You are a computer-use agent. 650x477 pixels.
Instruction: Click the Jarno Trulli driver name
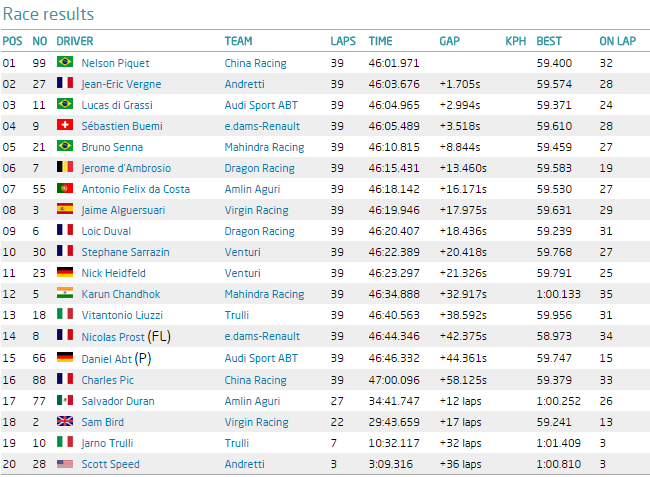click(106, 443)
